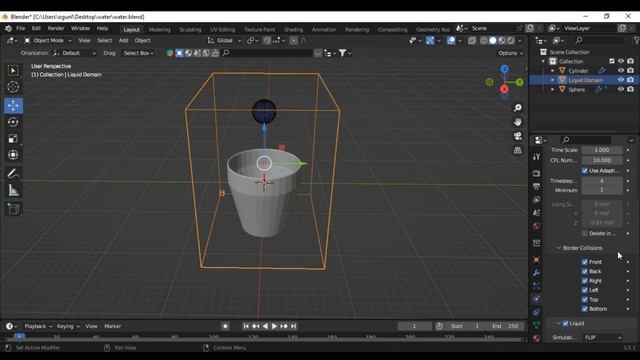Switch to the Shading workspace tab
640x360 pixels.
tap(293, 29)
